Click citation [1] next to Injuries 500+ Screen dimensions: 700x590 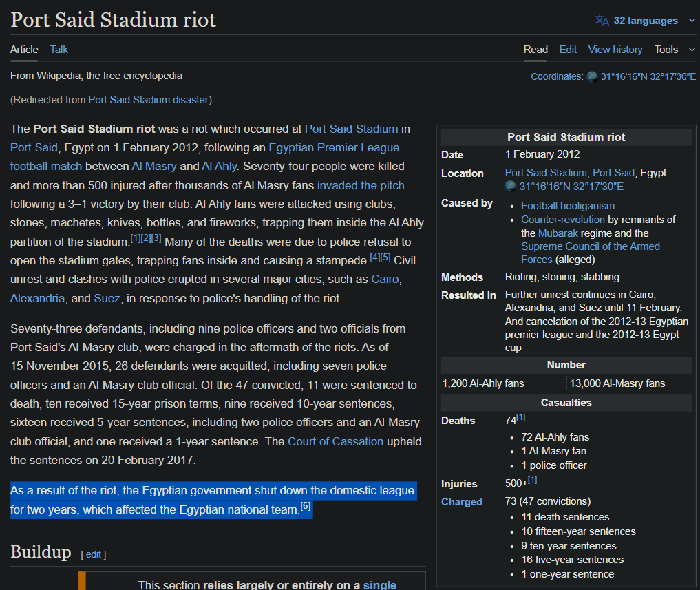point(532,480)
